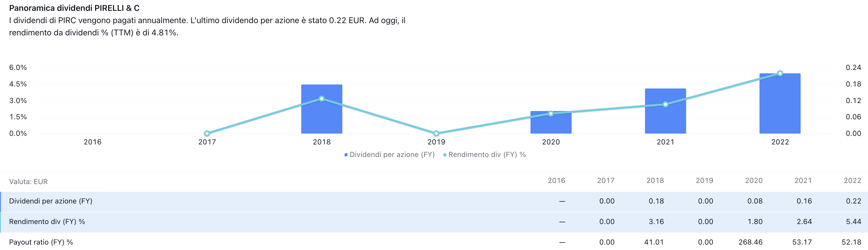Click the 2017 yield line data point

(x=207, y=134)
